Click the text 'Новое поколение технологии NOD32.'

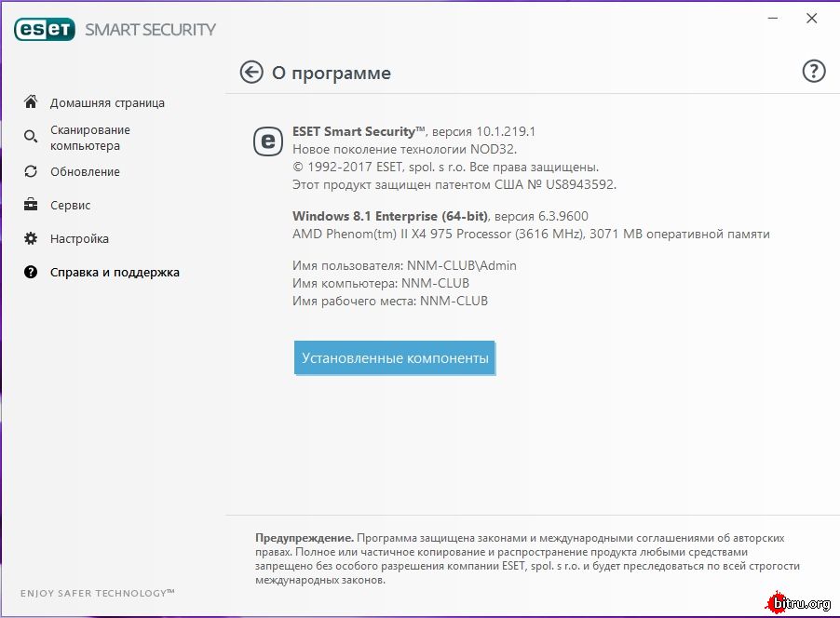coord(404,150)
